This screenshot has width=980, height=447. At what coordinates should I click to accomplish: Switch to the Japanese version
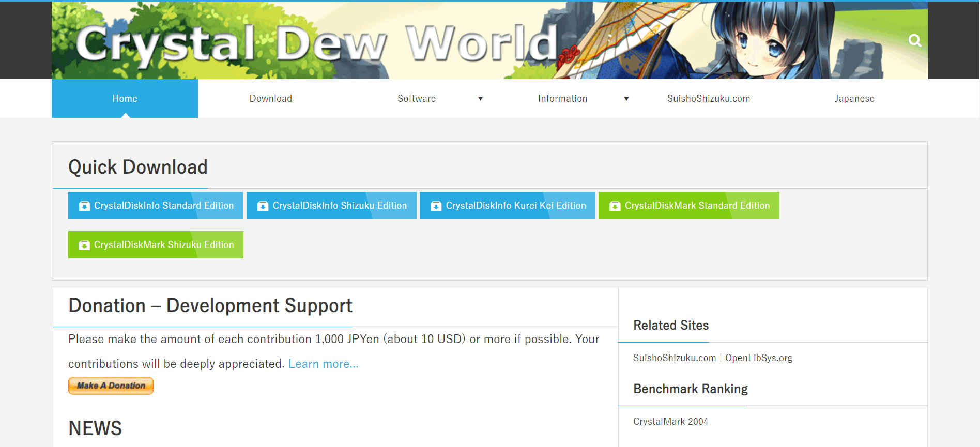pyautogui.click(x=854, y=98)
